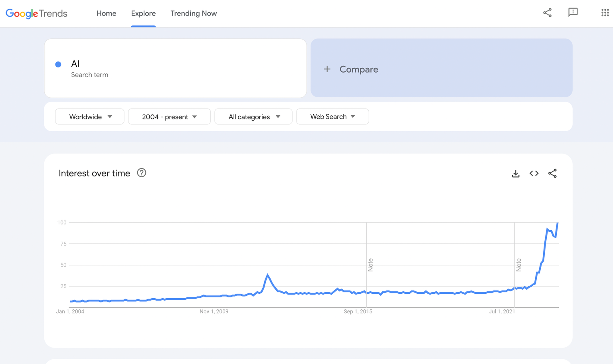This screenshot has height=364, width=613.
Task: Click the embed code icon
Action: 534,173
